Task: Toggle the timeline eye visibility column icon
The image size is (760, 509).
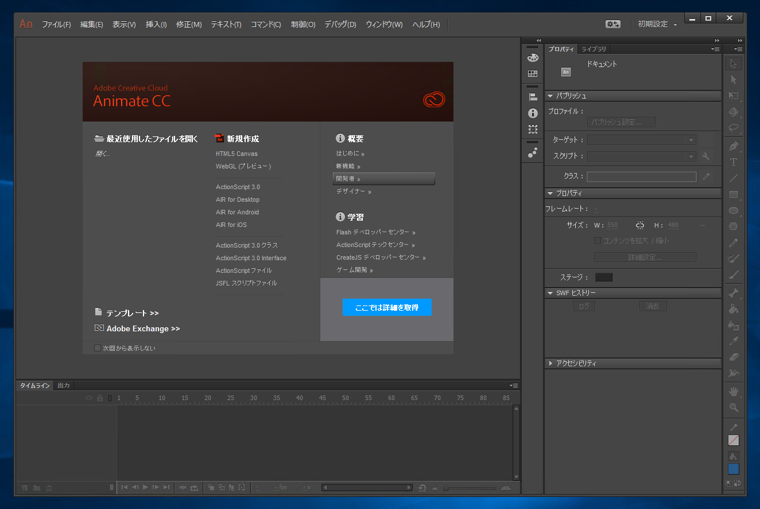Action: (x=89, y=398)
